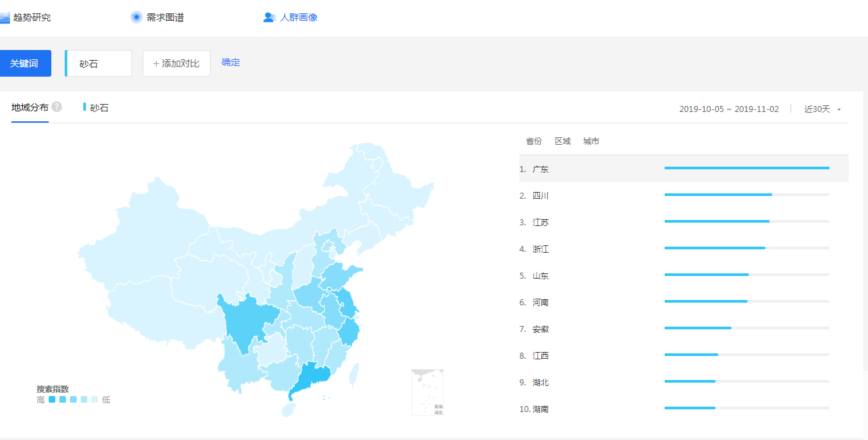The height and width of the screenshot is (440, 868).
Task: Click the 四川 search index bar
Action: coord(718,195)
